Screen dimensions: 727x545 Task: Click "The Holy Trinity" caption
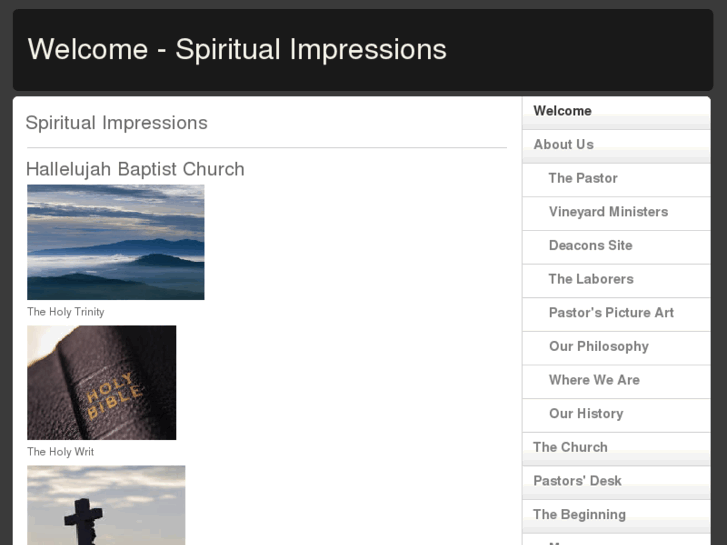tap(66, 312)
